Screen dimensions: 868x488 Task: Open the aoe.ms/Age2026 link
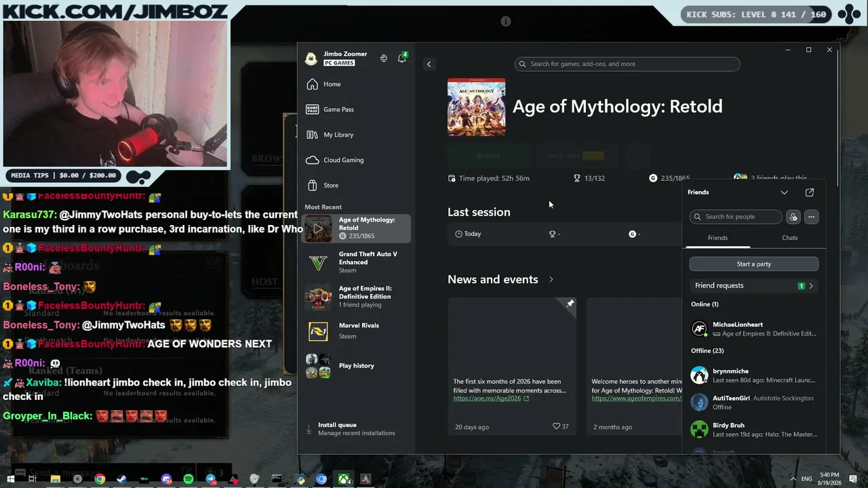(491, 399)
